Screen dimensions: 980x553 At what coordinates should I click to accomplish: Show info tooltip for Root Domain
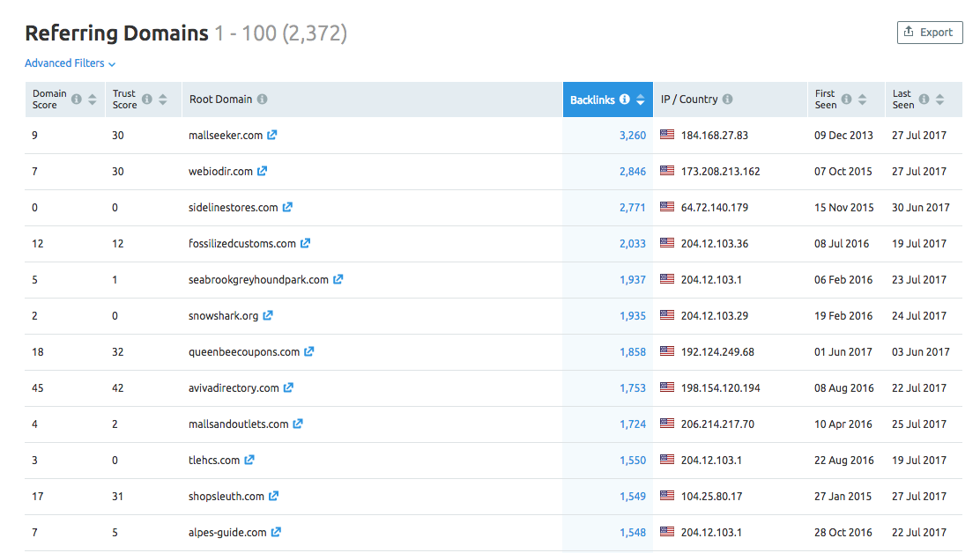[x=262, y=100]
